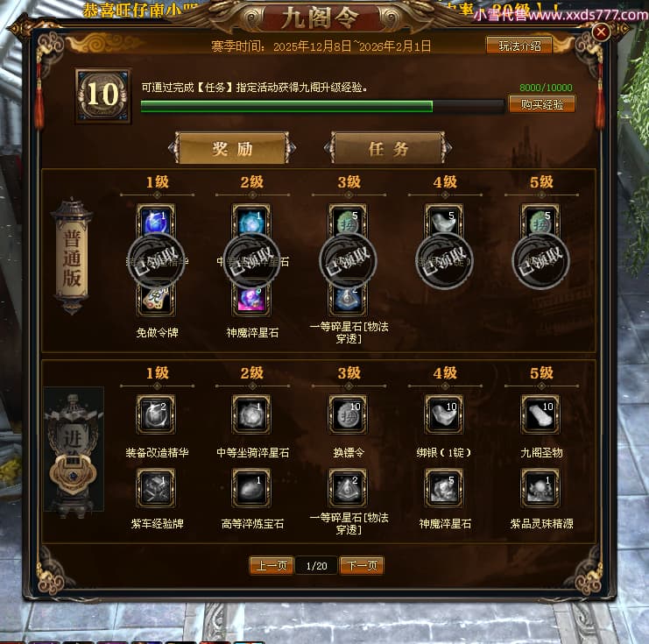
Task: Select the 高等淬炼宝石 reward icon
Action: pyautogui.click(x=251, y=488)
